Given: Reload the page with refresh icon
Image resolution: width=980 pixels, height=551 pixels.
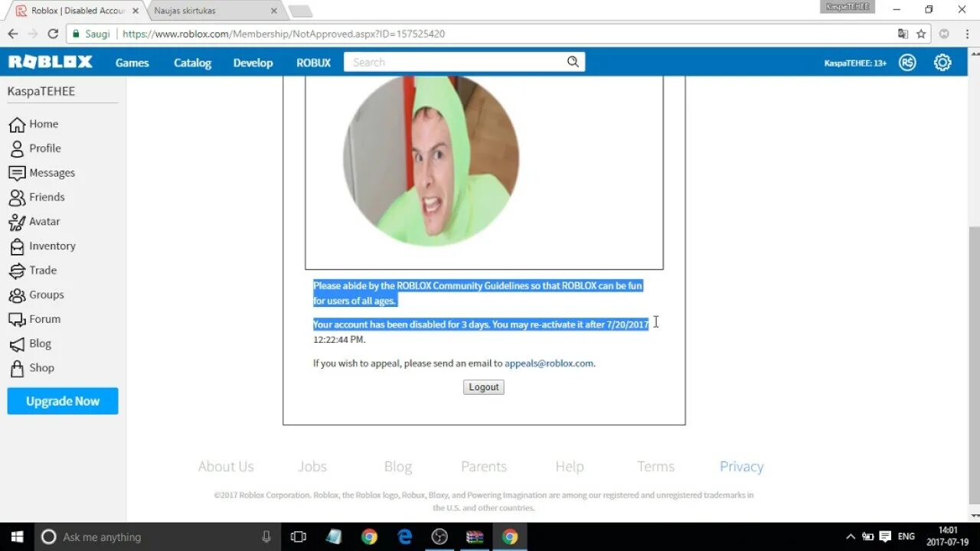Looking at the screenshot, I should tap(53, 34).
